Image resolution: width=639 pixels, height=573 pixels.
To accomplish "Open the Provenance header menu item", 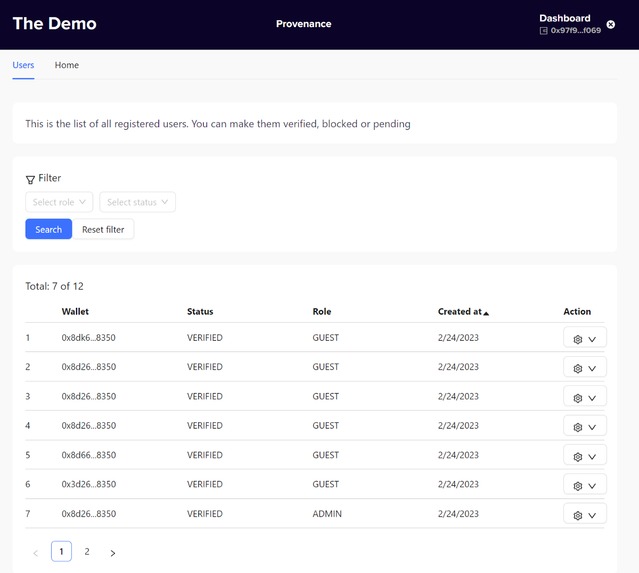I will click(x=304, y=24).
